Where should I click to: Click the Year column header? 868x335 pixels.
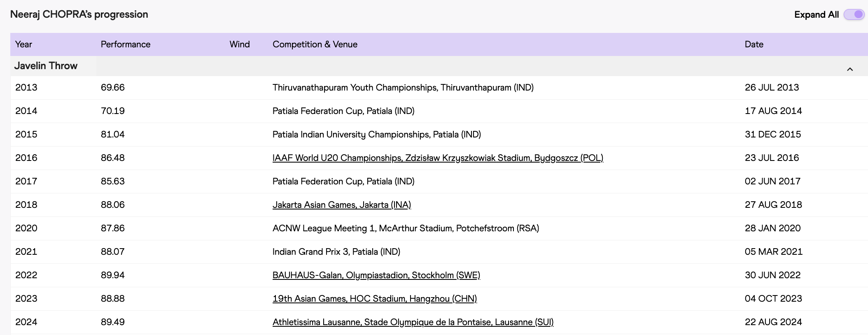pos(23,44)
